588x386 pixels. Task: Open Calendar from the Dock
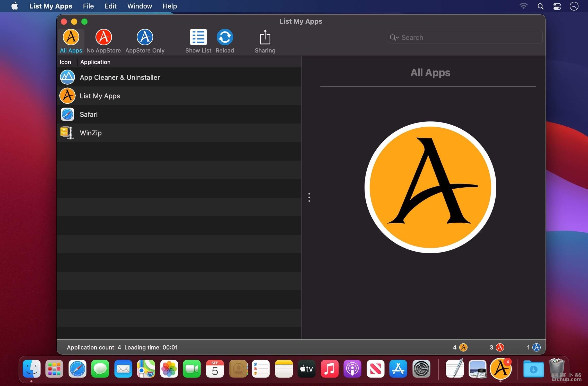point(215,369)
